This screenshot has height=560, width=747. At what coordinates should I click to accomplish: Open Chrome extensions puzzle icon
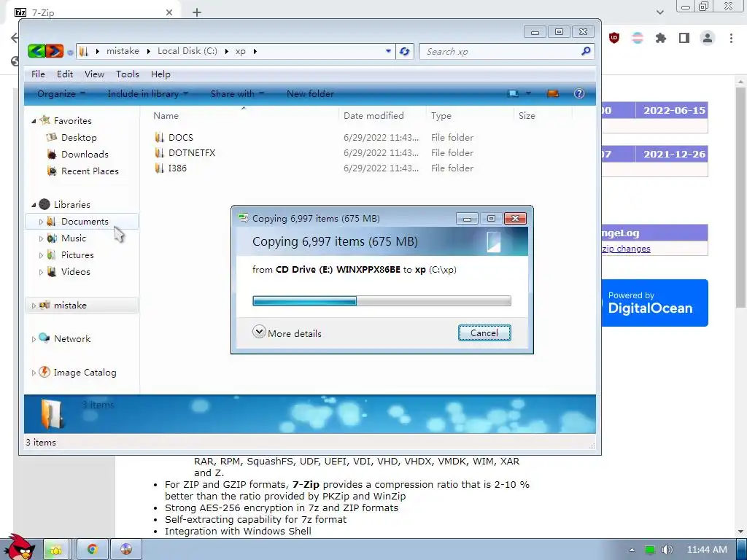[x=661, y=38]
